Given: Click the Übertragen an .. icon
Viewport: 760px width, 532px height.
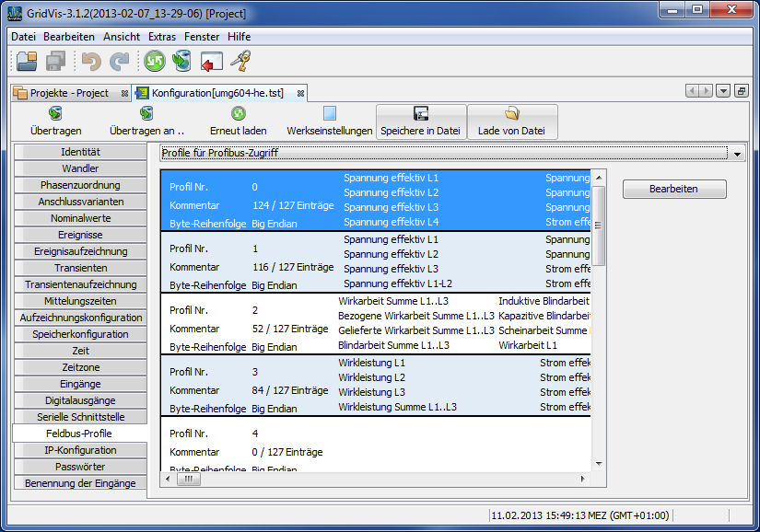Looking at the screenshot, I should click(x=145, y=116).
